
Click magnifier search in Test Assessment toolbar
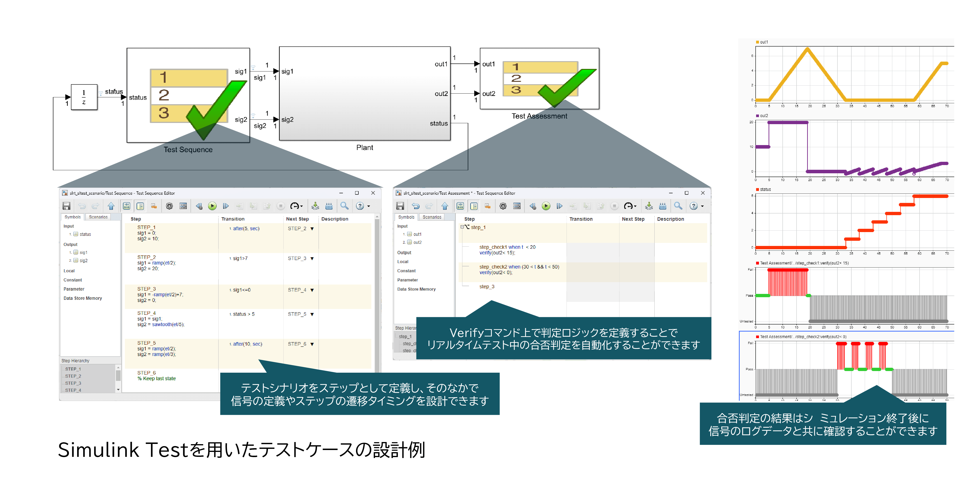tap(678, 206)
